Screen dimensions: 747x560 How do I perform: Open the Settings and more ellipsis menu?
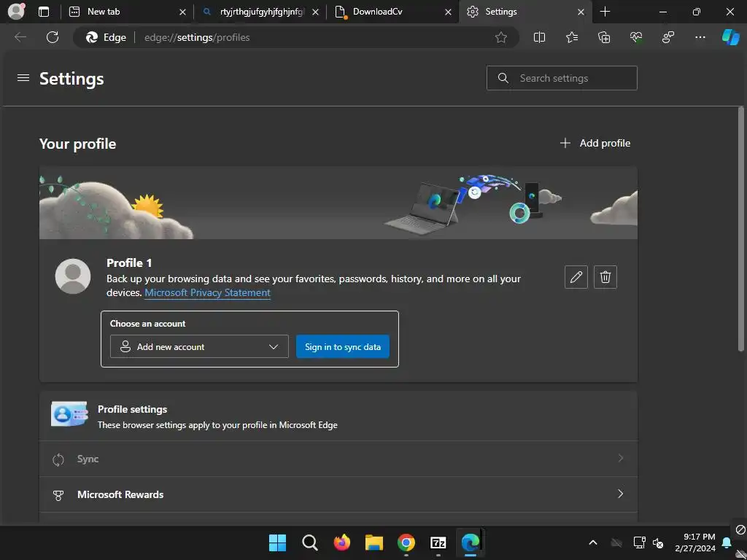click(700, 37)
